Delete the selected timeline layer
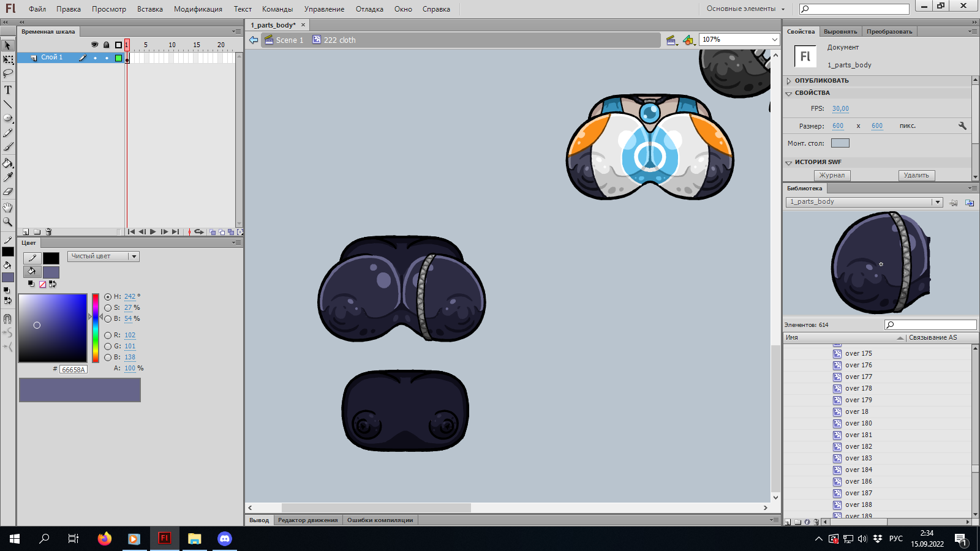The image size is (980, 551). click(49, 232)
